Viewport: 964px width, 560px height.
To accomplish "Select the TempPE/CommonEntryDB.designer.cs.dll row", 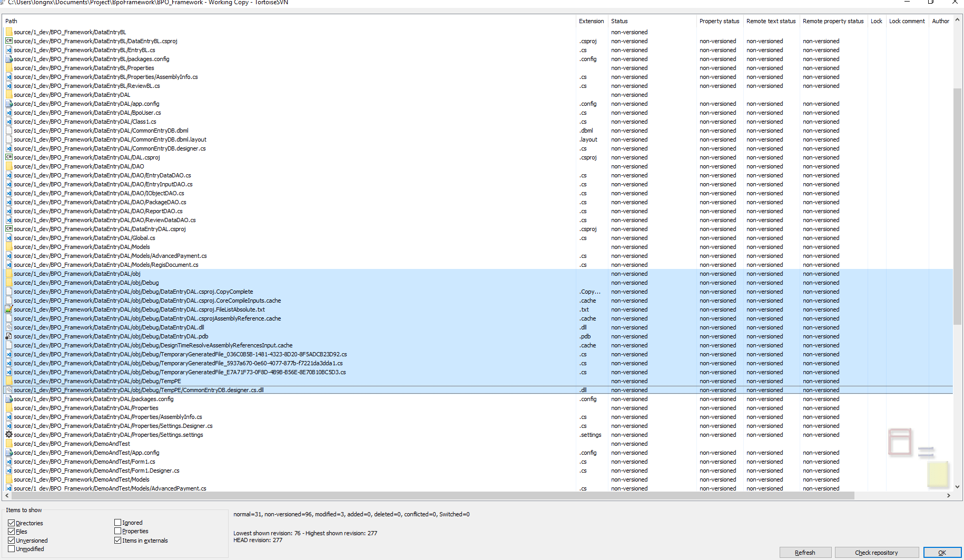I will (478, 390).
